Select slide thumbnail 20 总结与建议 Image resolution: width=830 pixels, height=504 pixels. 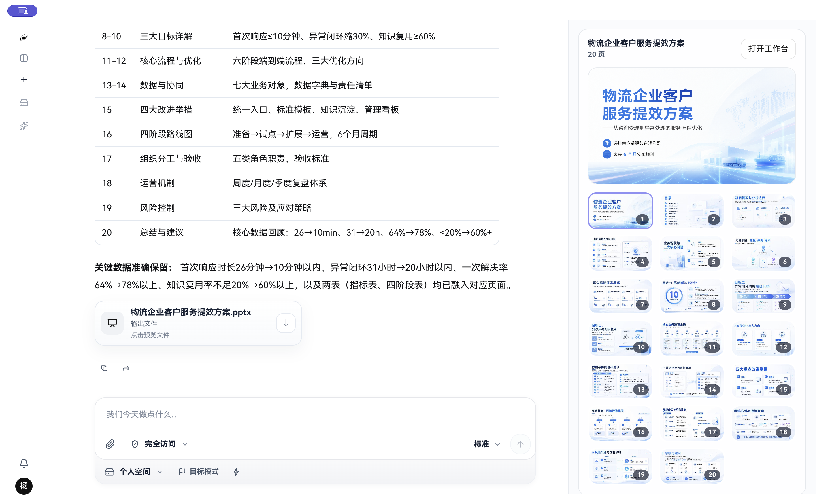pyautogui.click(x=692, y=466)
